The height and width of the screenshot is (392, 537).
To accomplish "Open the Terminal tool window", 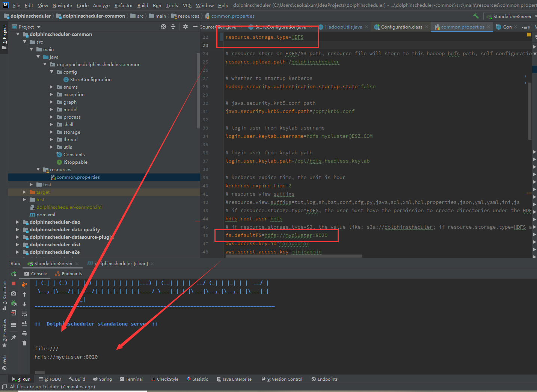I will tap(131, 379).
